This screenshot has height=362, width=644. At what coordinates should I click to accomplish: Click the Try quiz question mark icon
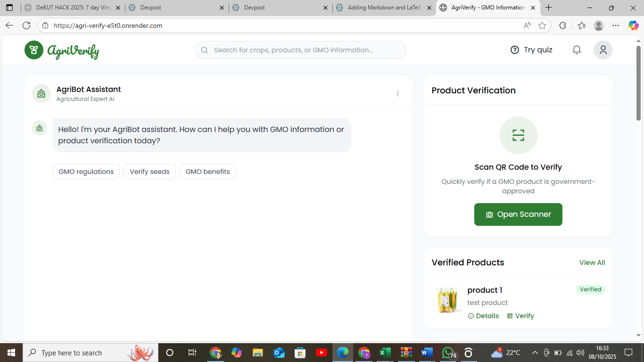point(515,50)
